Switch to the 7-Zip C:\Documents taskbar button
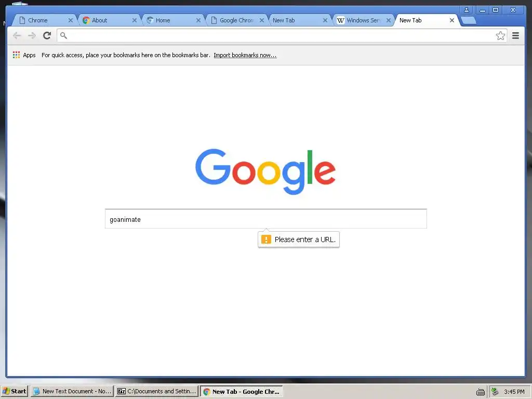The height and width of the screenshot is (399, 532). (x=157, y=391)
